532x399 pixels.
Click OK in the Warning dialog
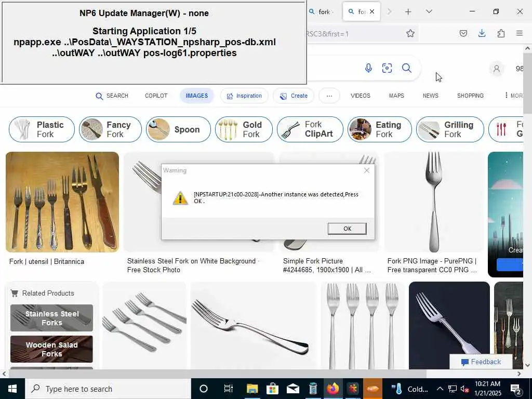pyautogui.click(x=347, y=229)
